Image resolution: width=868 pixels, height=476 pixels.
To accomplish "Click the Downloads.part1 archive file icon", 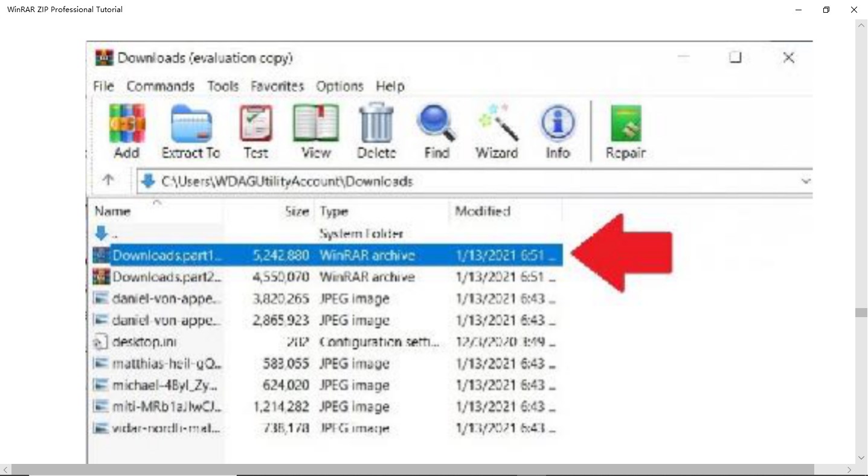I will [101, 255].
